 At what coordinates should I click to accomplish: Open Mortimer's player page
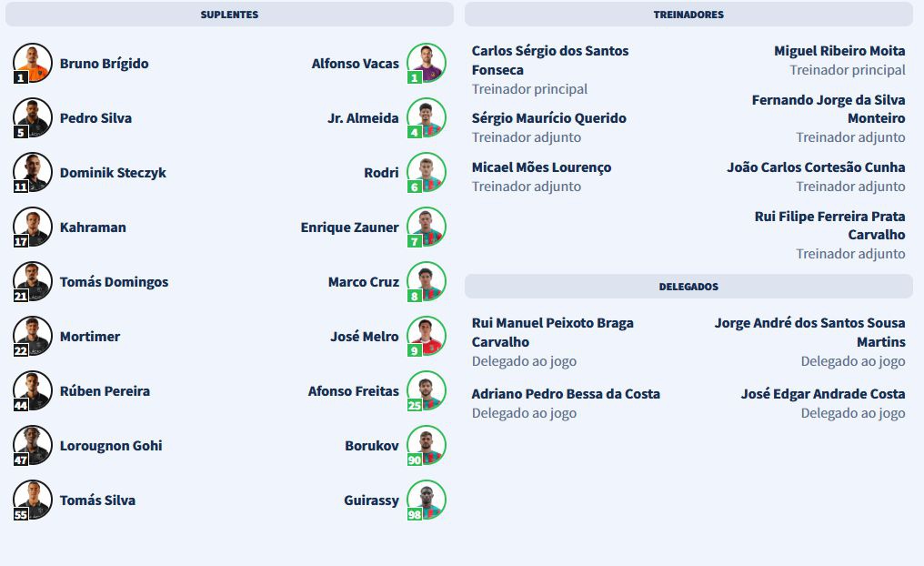(90, 337)
